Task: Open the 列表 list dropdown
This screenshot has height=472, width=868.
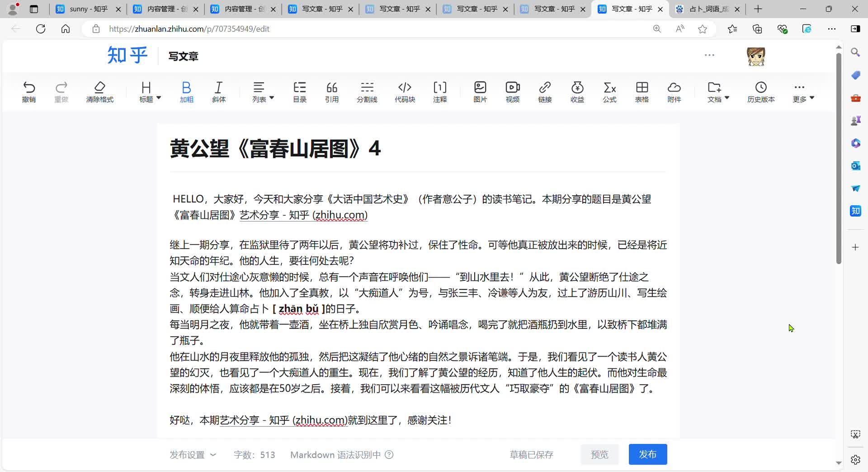Action: tap(263, 92)
